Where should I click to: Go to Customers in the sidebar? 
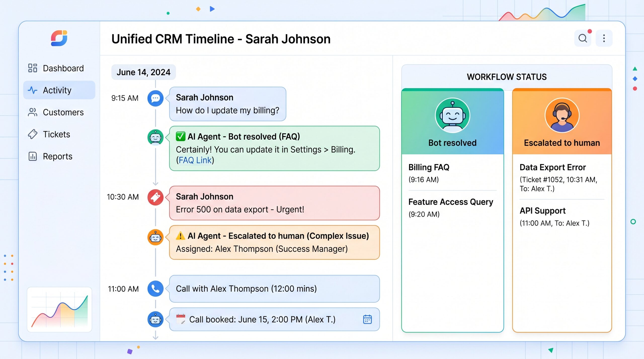point(59,112)
